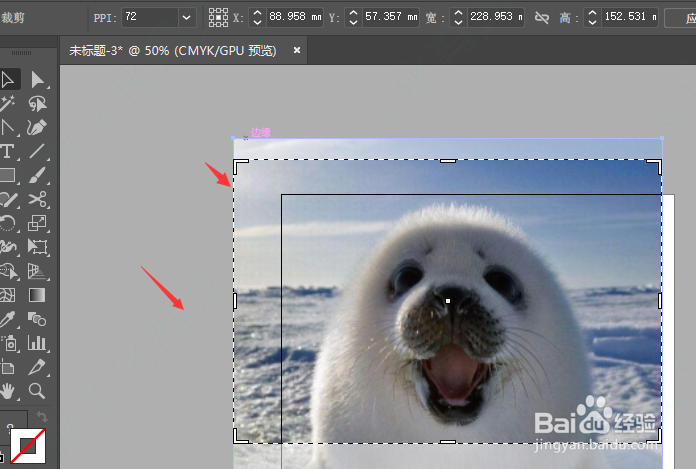Click the crop box bottom-middle handle
Image resolution: width=696 pixels, height=469 pixels.
coord(448,442)
